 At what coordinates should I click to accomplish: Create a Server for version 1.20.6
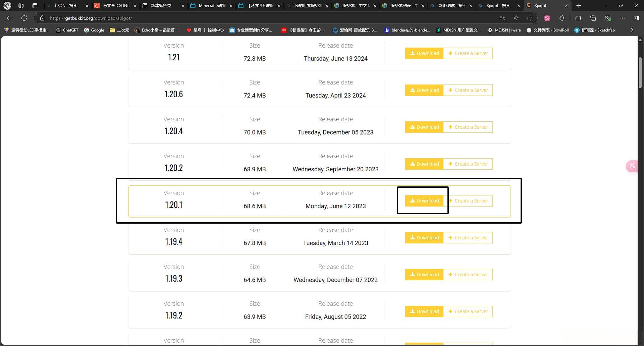click(x=468, y=90)
